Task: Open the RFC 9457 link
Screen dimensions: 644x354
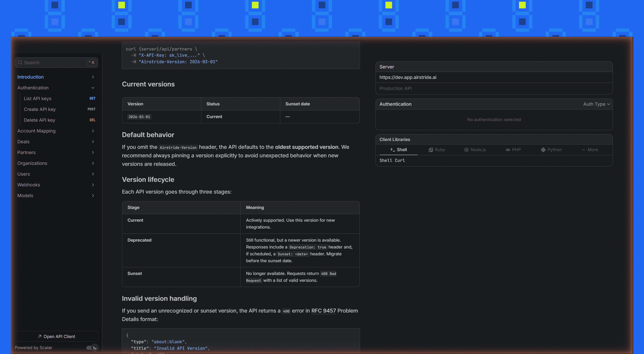Action: (x=324, y=311)
